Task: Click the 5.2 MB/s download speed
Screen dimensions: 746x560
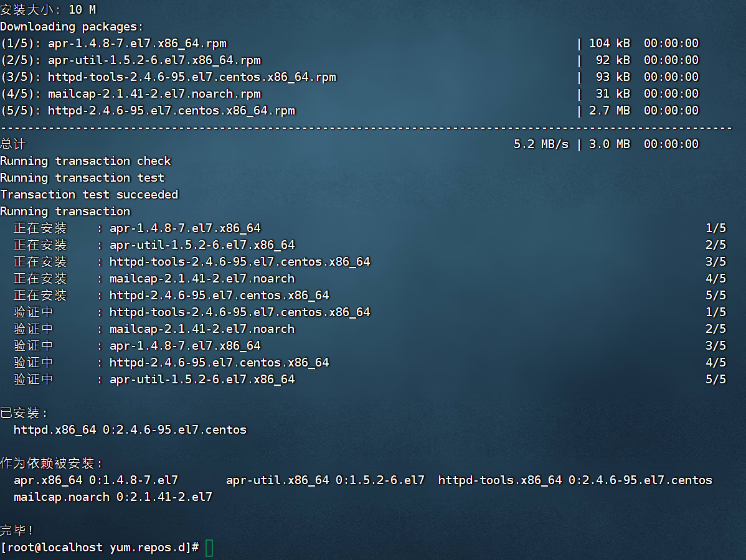Action: point(541,144)
